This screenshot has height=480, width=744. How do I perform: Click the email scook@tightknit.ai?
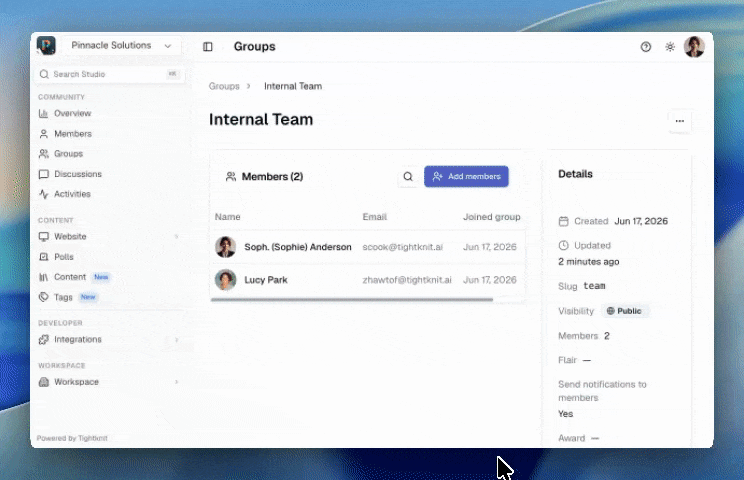[x=402, y=247]
